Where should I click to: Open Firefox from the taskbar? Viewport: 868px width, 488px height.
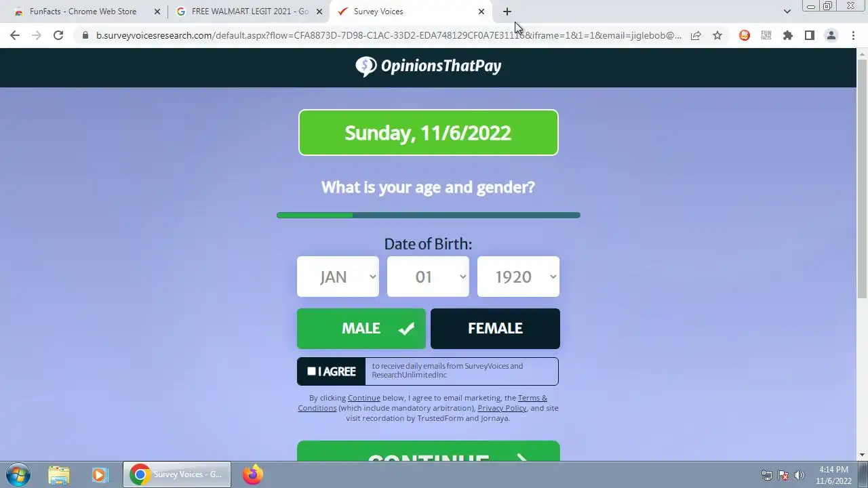253,474
